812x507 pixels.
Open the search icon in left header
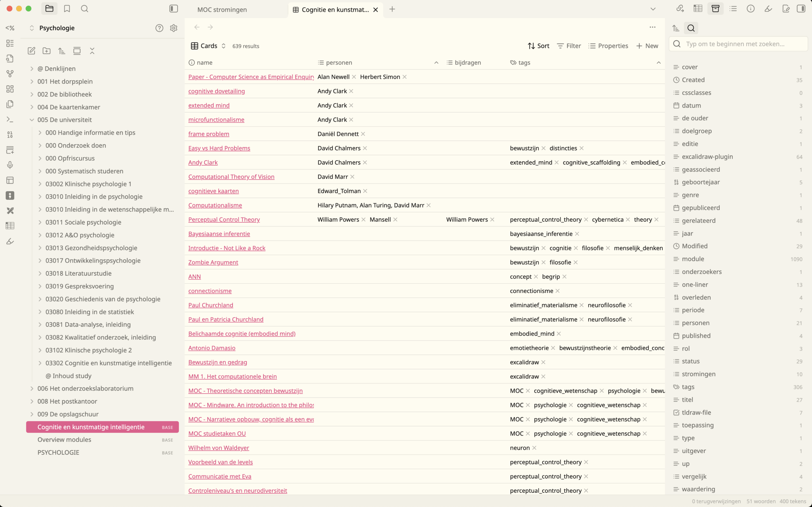pyautogui.click(x=85, y=9)
